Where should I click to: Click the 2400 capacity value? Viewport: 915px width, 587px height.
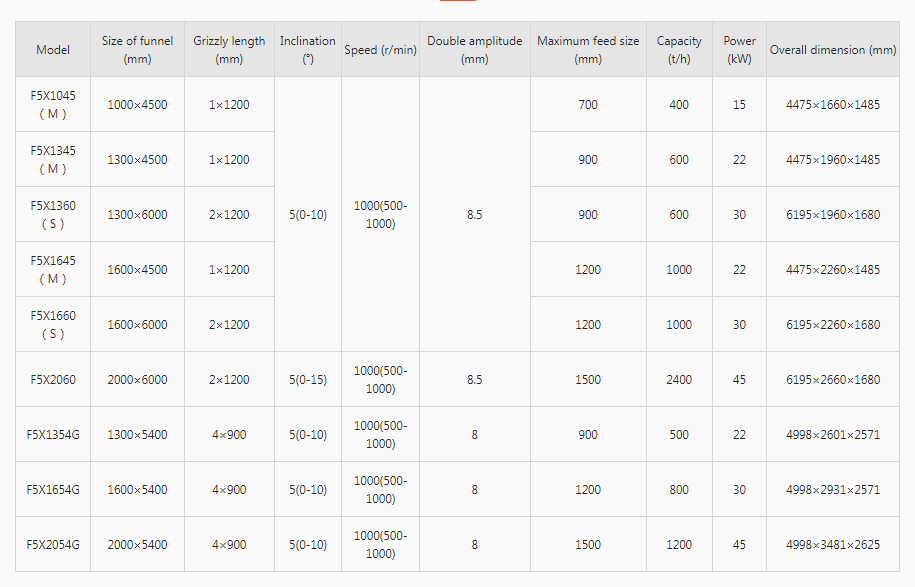click(679, 380)
